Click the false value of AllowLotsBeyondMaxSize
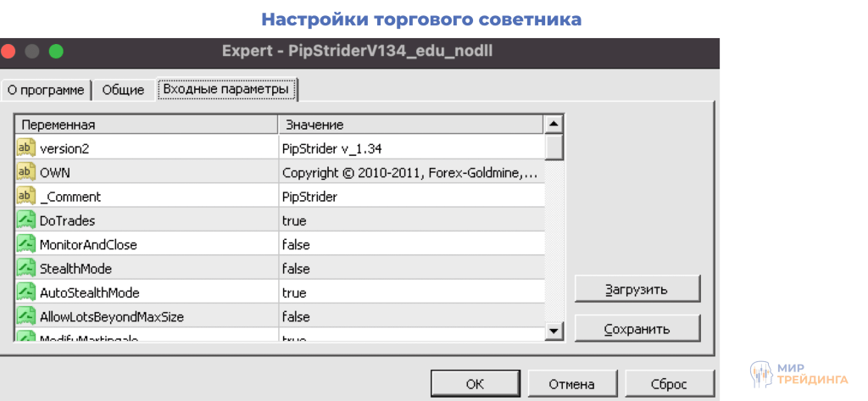The height and width of the screenshot is (401, 868). pos(411,317)
